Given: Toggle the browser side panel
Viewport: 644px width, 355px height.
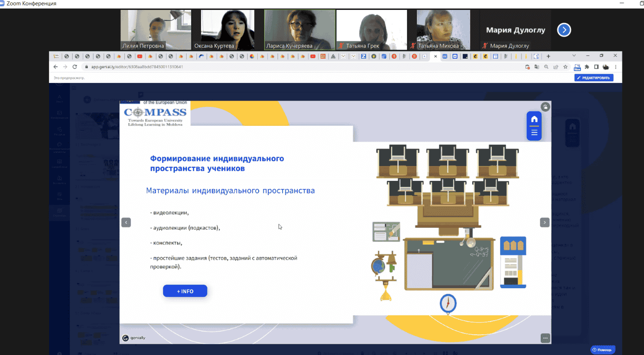Looking at the screenshot, I should 596,67.
